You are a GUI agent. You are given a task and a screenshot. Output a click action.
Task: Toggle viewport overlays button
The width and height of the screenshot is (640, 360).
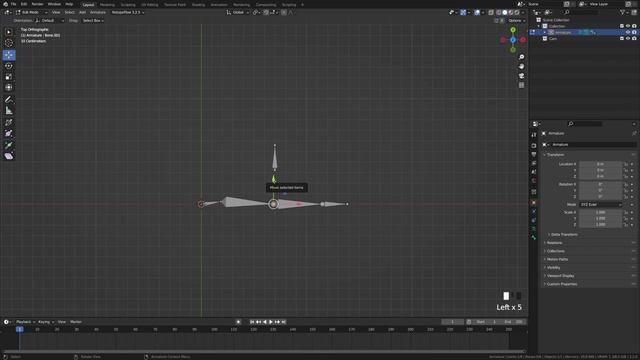[477, 13]
